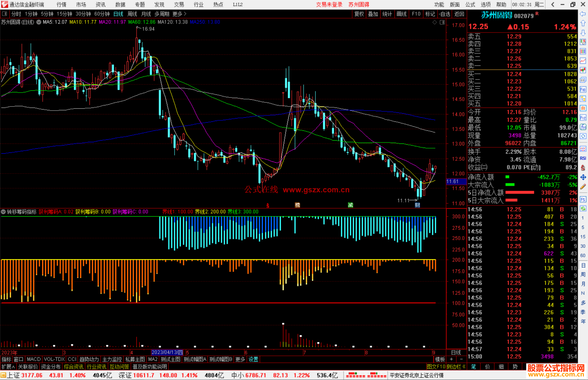
Task: Expand the dropdown next to 苏州固得(日线)
Action: [39, 22]
